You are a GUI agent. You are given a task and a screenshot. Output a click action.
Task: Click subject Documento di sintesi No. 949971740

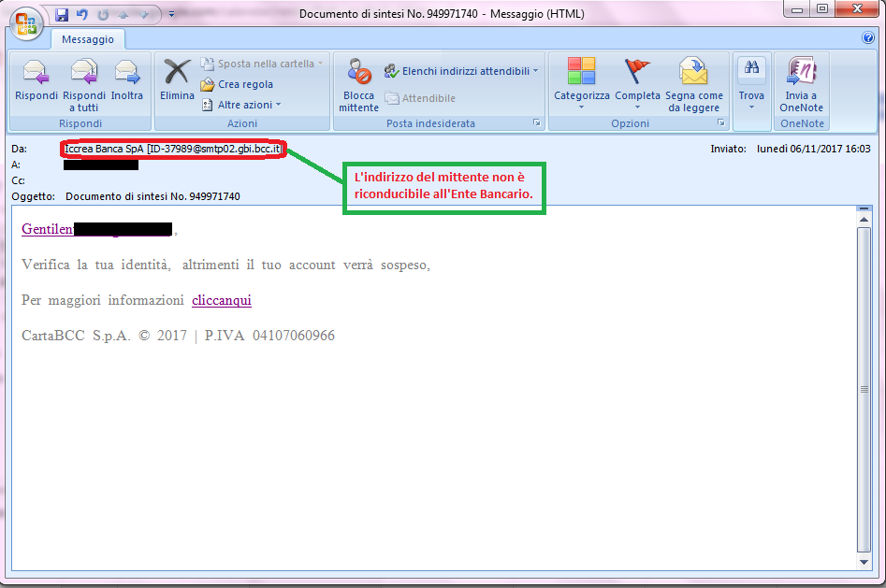[x=153, y=196]
